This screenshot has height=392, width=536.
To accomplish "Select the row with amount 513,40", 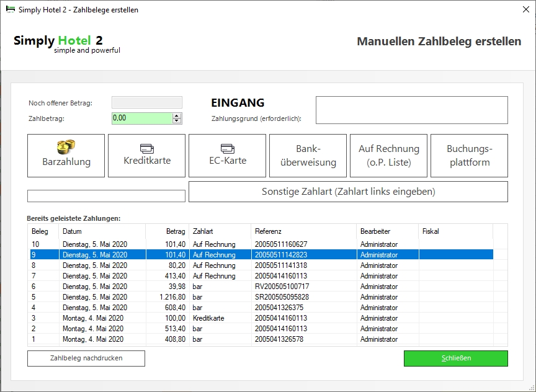I will (x=262, y=329).
